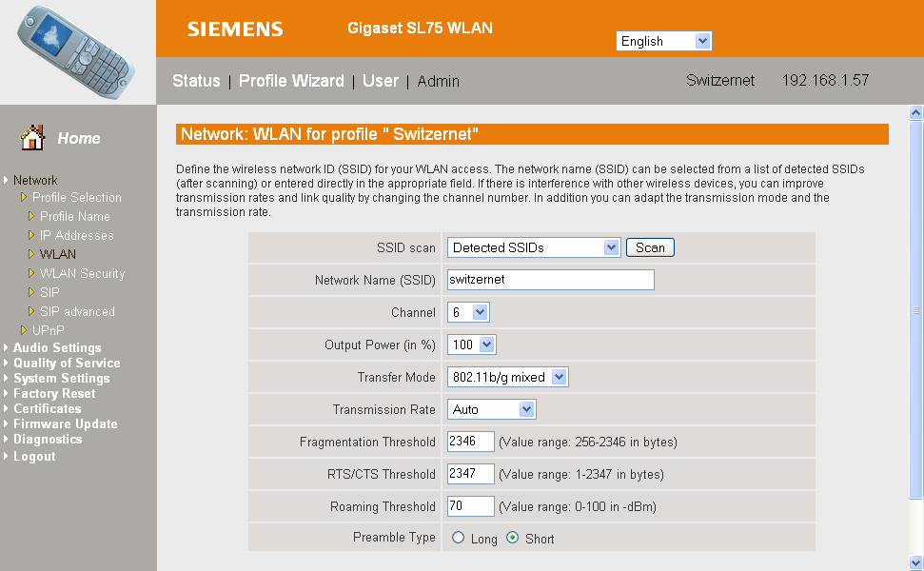924x571 pixels.
Task: Click the vertical scrollbar down arrow
Action: [x=915, y=562]
